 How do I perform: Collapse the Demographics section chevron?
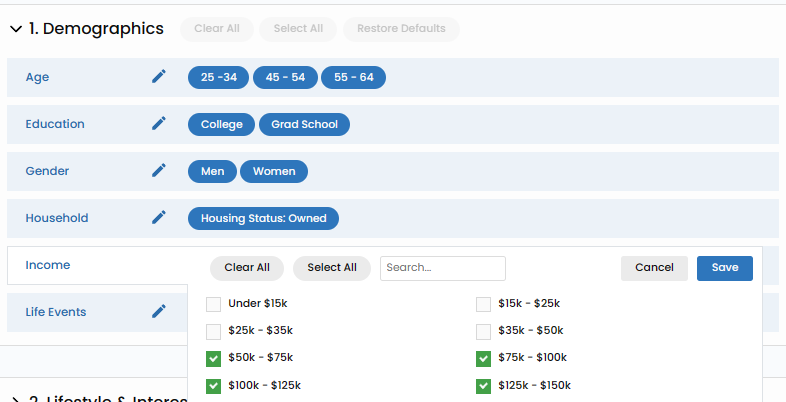tap(15, 29)
